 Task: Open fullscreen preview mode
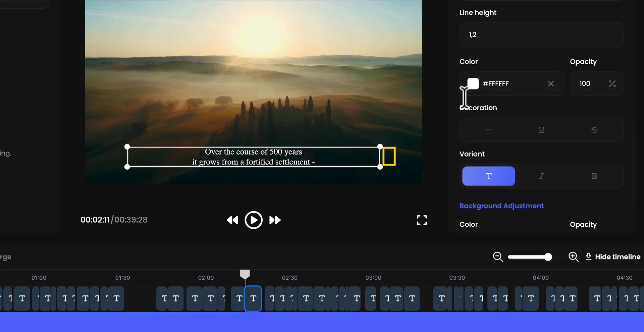(422, 220)
